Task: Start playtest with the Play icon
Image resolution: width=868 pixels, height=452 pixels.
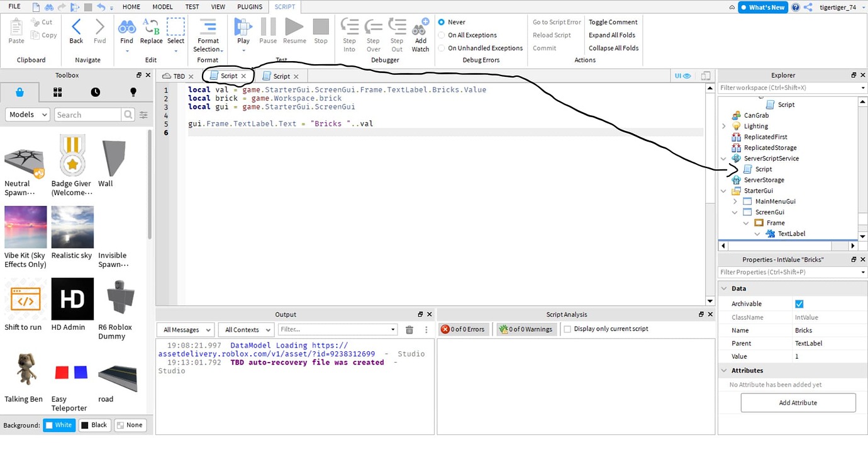Action: coord(243,26)
